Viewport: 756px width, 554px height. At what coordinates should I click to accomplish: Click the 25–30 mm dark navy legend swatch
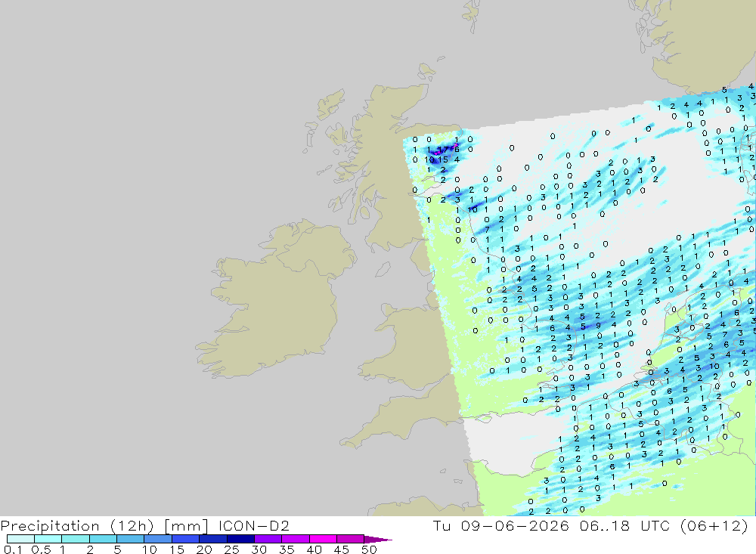pos(240,539)
